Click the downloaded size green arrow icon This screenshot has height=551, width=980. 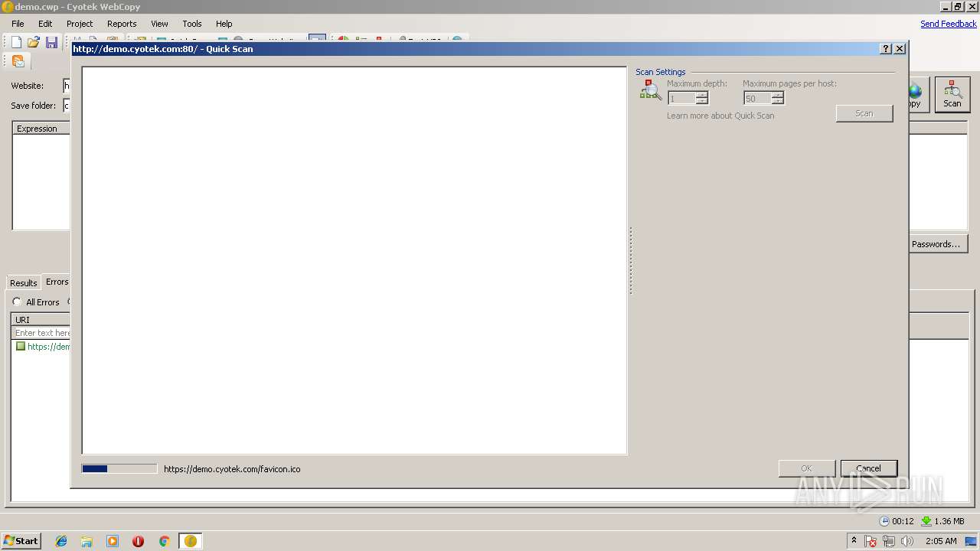(926, 521)
